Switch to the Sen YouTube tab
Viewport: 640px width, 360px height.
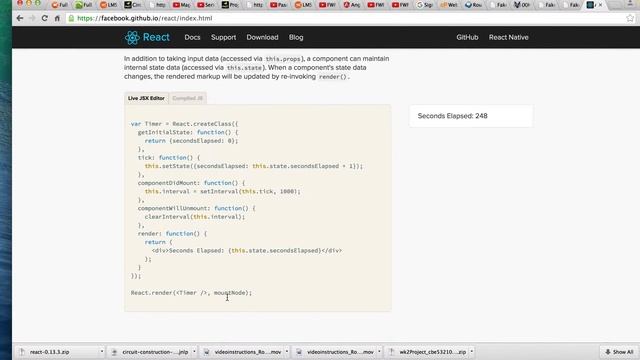pos(206,5)
